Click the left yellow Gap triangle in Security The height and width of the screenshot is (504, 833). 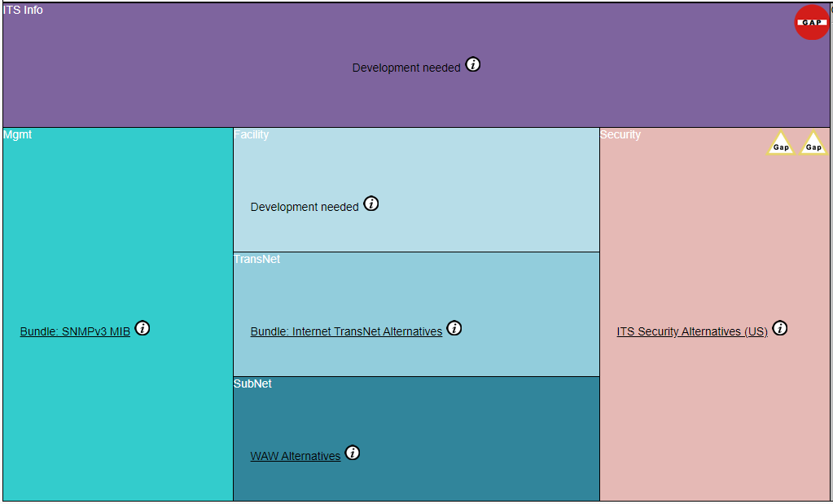click(x=780, y=144)
